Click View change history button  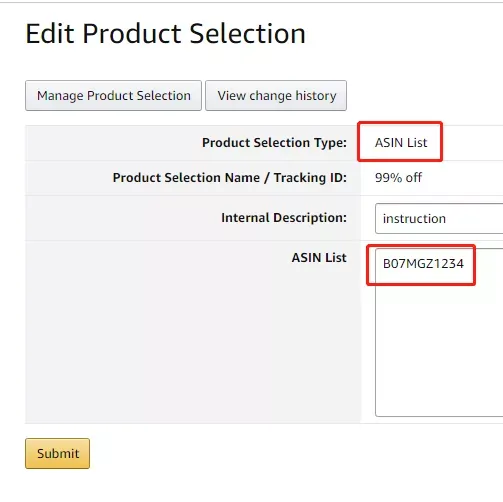coord(276,95)
